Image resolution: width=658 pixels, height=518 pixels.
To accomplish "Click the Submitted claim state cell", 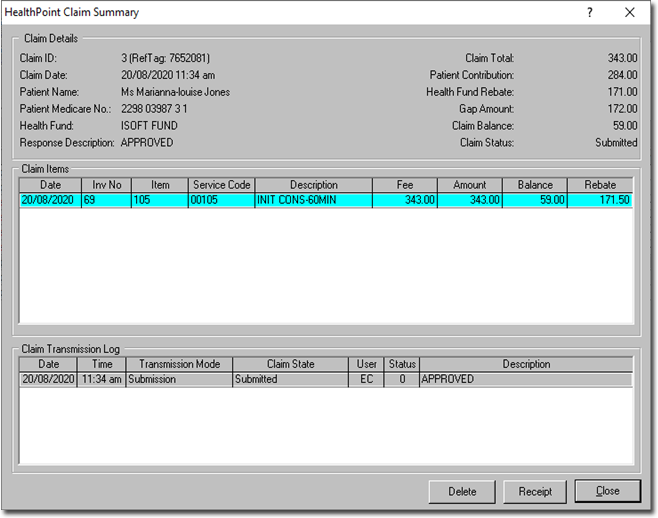I will click(x=290, y=379).
